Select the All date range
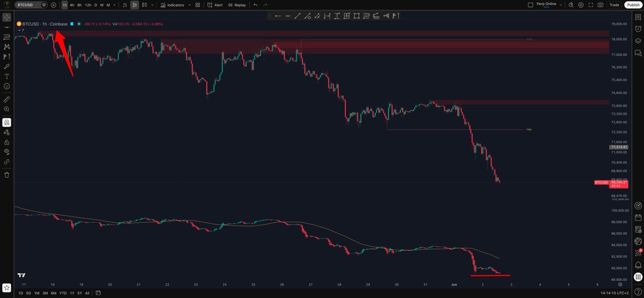 coord(87,293)
